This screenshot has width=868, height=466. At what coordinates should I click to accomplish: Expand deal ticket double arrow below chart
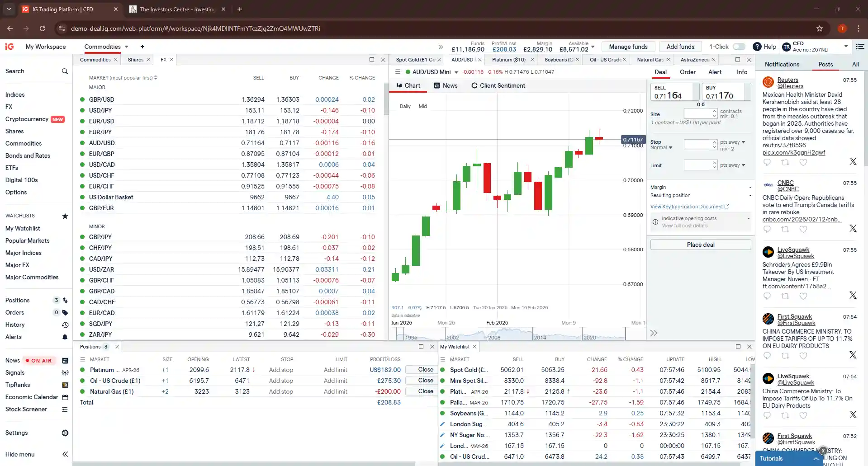654,333
